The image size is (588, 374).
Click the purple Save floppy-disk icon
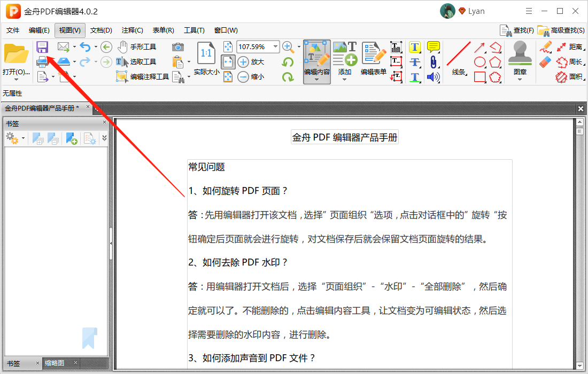pyautogui.click(x=42, y=47)
